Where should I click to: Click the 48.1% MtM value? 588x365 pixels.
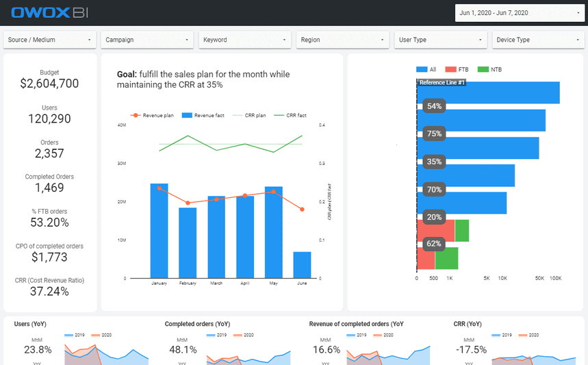(183, 350)
